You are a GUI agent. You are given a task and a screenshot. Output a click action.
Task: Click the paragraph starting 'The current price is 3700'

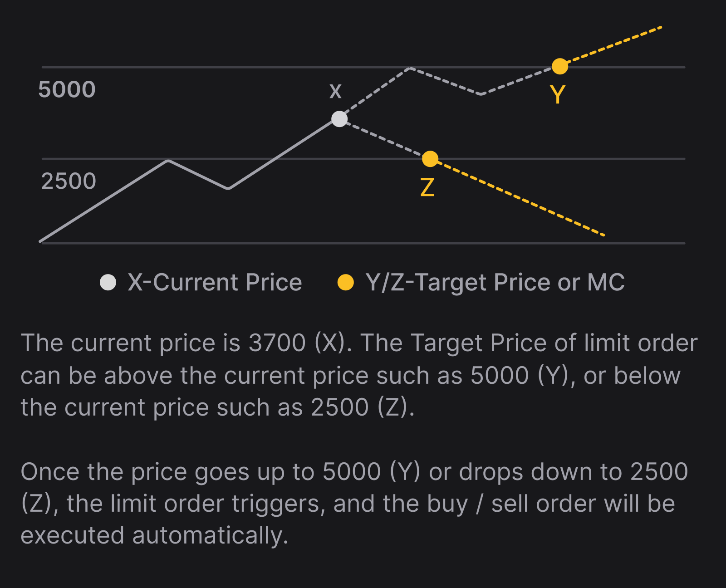point(358,375)
